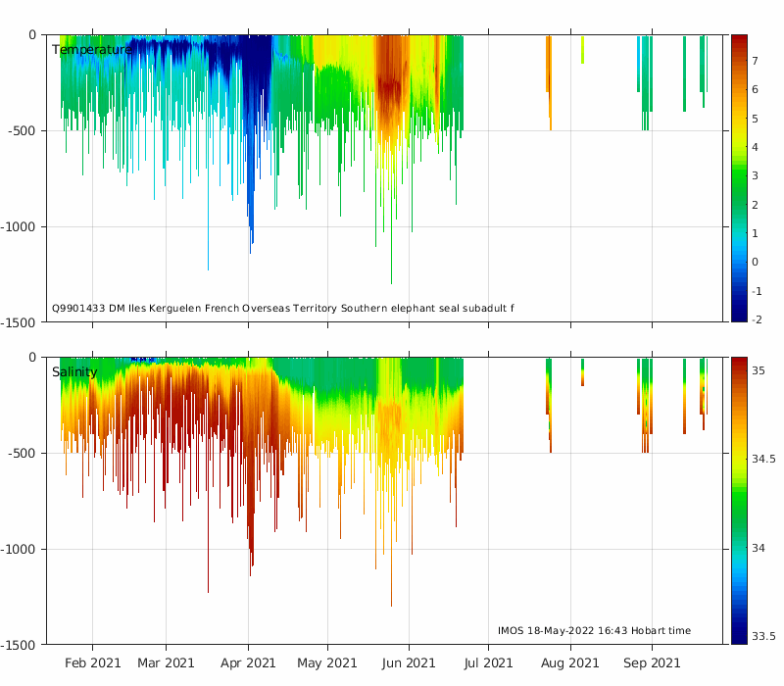This screenshot has width=784, height=686.
Task: Click the IMOS 18-May-2022 Hobart time stamp
Action: pos(594,630)
